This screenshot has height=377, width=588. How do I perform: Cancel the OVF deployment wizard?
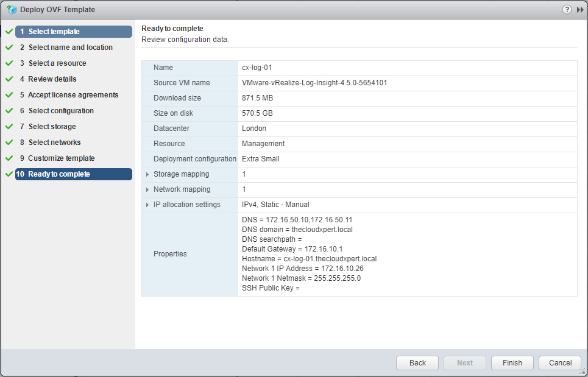[560, 363]
